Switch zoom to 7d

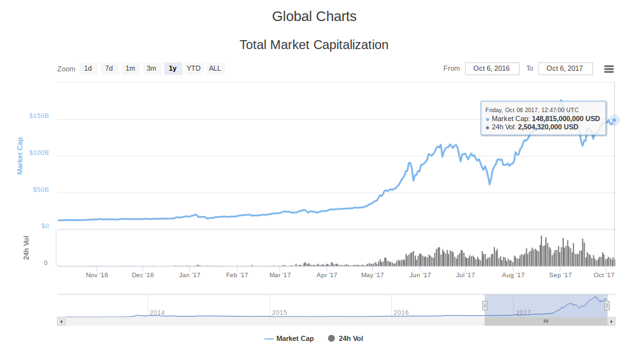(x=109, y=69)
